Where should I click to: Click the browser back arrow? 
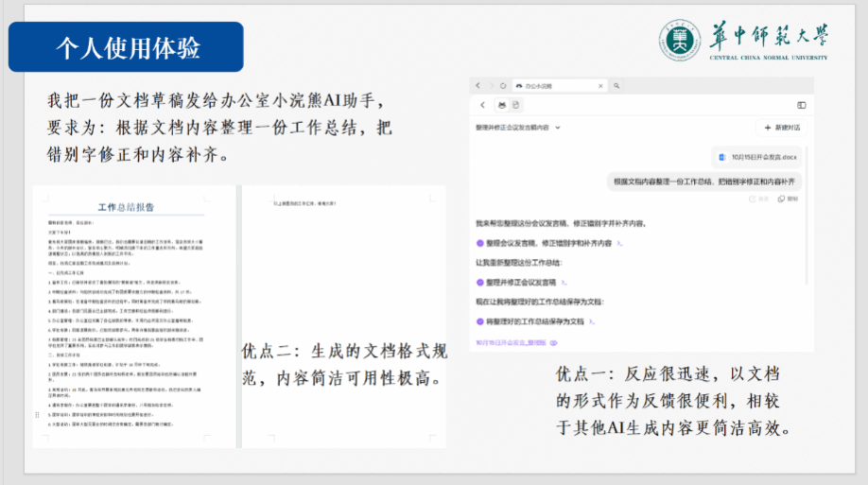[x=478, y=86]
